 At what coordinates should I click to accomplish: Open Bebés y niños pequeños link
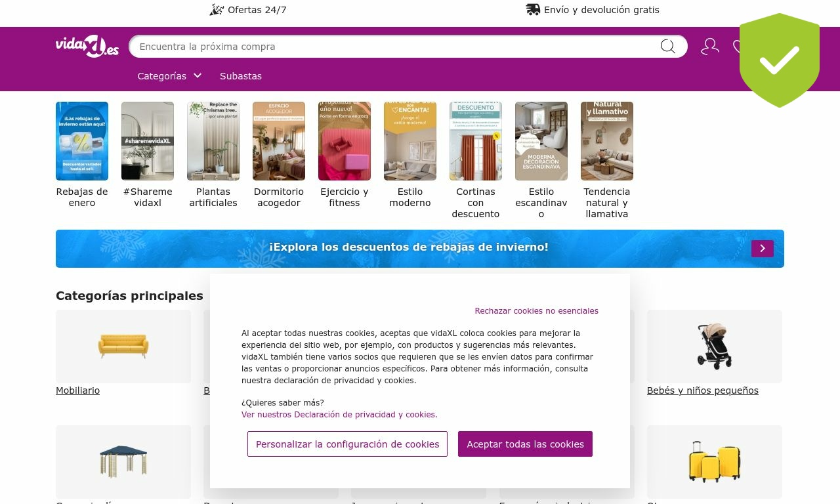pyautogui.click(x=703, y=390)
